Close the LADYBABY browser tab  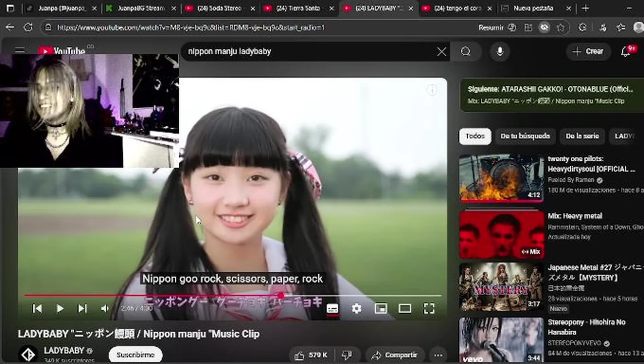pos(411,9)
